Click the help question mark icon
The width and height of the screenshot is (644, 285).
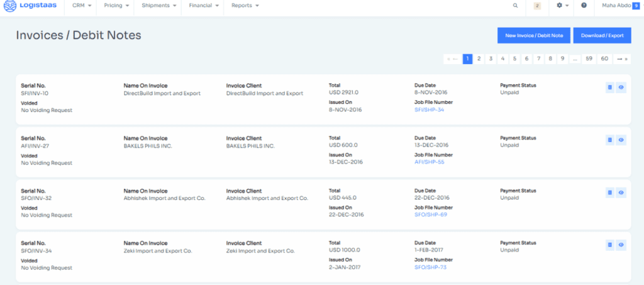tap(584, 6)
